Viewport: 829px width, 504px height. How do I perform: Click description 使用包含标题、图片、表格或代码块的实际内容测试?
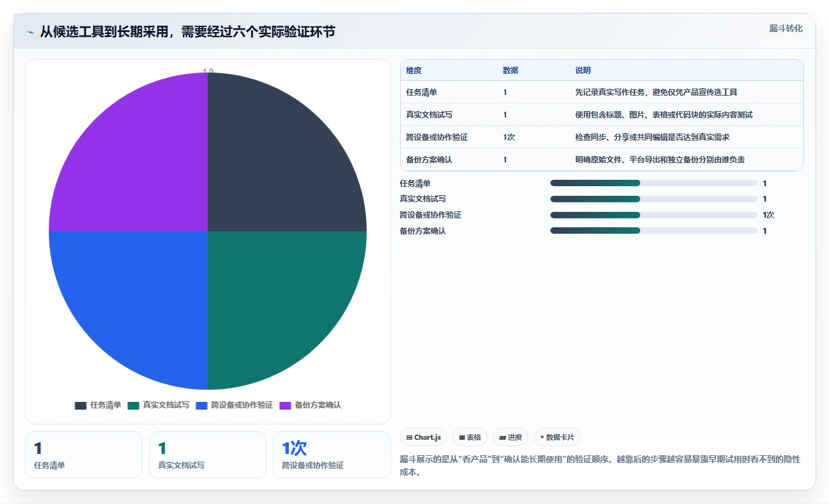664,115
